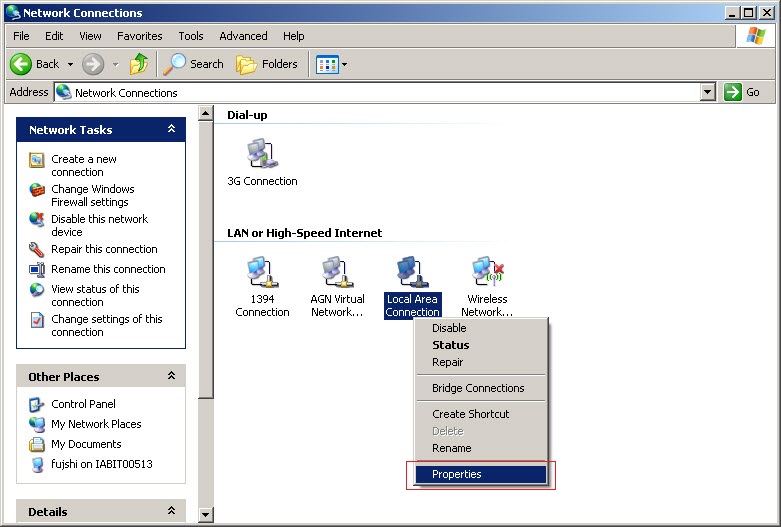Choose Properties in the context menu

pos(481,474)
